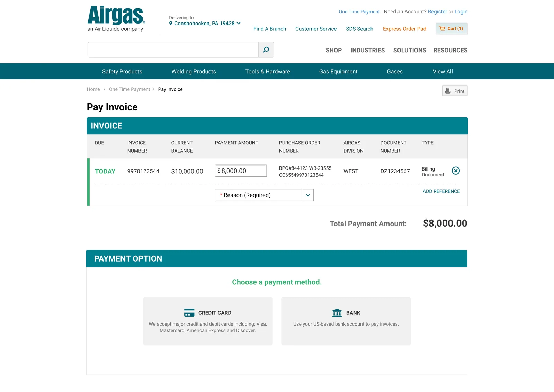Click the Choose a payment method heading
Screen dimensions: 554x392
point(277,282)
